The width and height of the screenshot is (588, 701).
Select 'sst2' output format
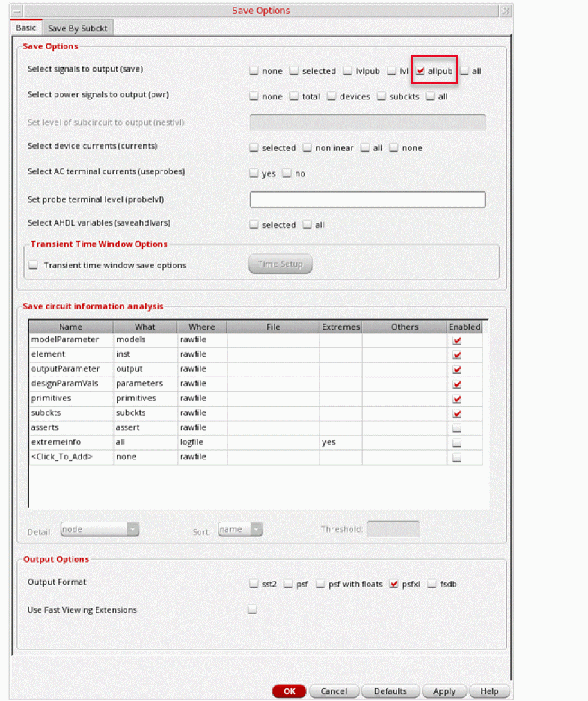(254, 584)
